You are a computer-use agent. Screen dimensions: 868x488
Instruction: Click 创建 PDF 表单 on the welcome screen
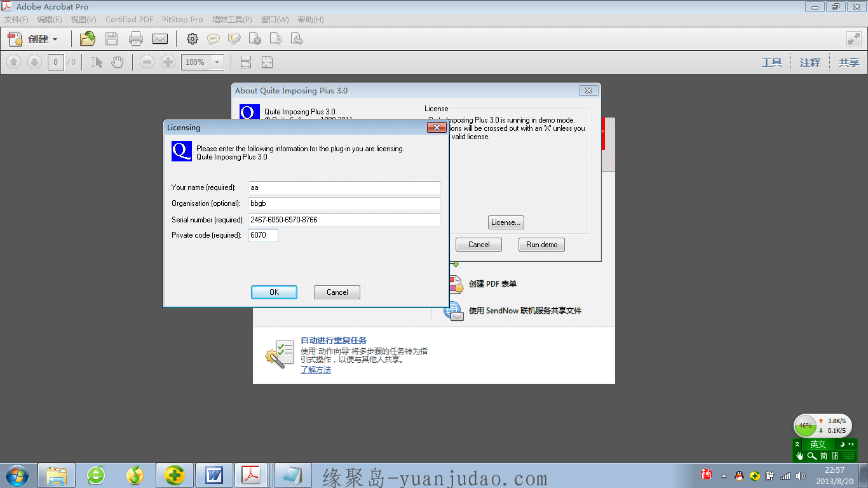(x=492, y=284)
